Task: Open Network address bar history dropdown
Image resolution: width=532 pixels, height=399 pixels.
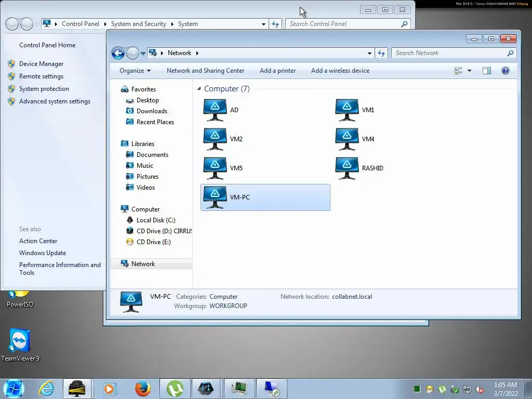Action: (369, 54)
